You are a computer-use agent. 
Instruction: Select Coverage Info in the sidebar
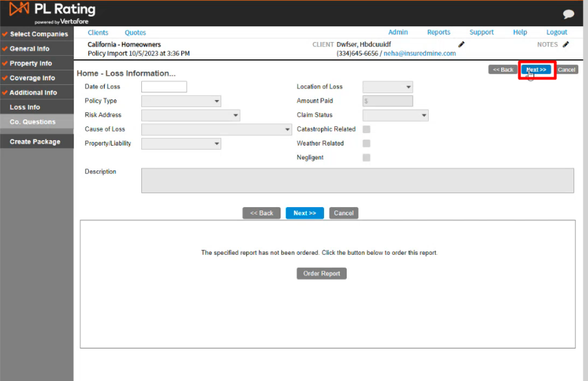click(37, 78)
